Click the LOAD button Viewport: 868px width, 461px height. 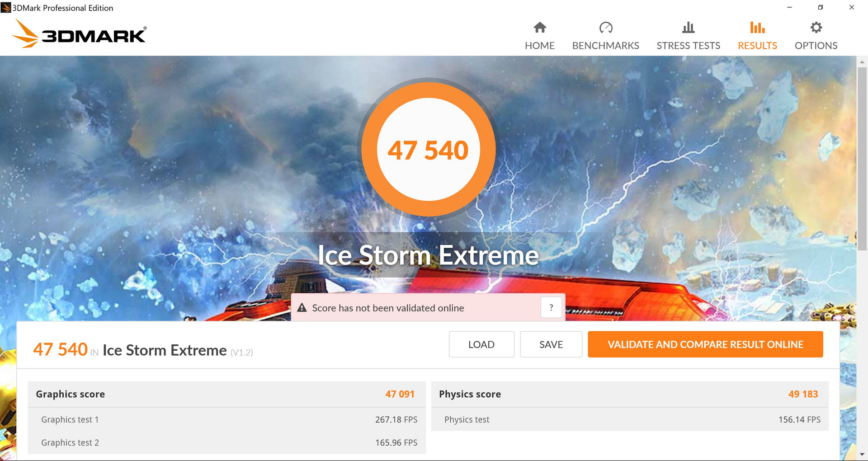481,344
